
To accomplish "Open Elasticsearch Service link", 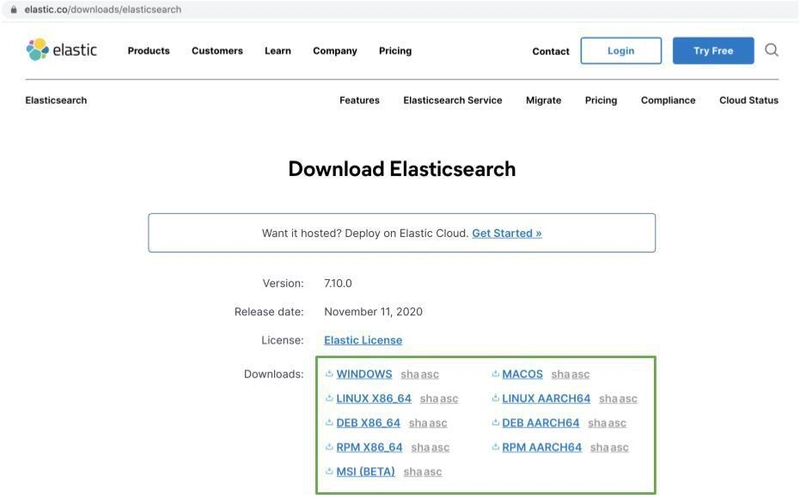I will point(453,100).
